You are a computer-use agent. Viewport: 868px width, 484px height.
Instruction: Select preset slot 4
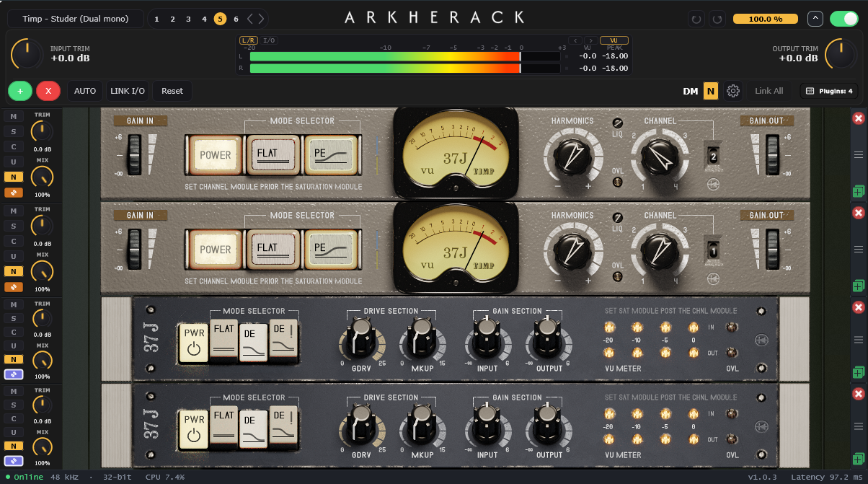(x=204, y=19)
